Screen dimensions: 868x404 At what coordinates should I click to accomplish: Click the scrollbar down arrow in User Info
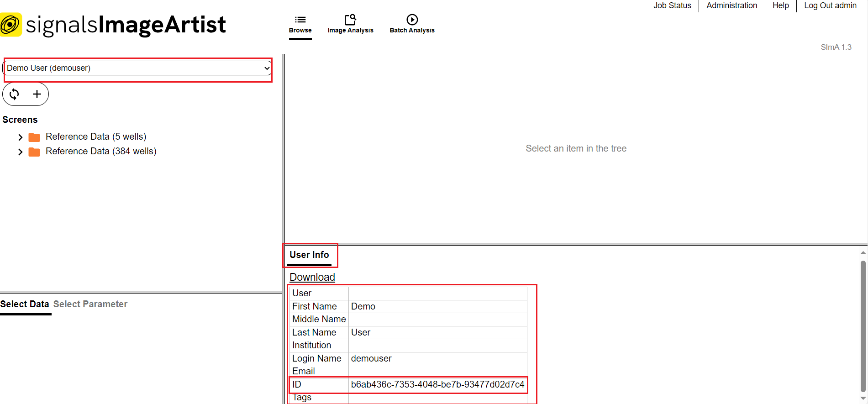pyautogui.click(x=863, y=399)
